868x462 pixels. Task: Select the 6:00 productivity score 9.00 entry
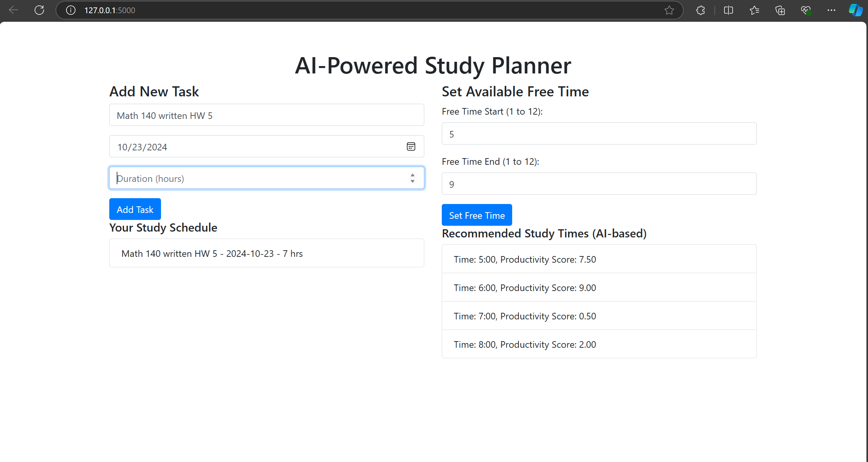click(599, 288)
